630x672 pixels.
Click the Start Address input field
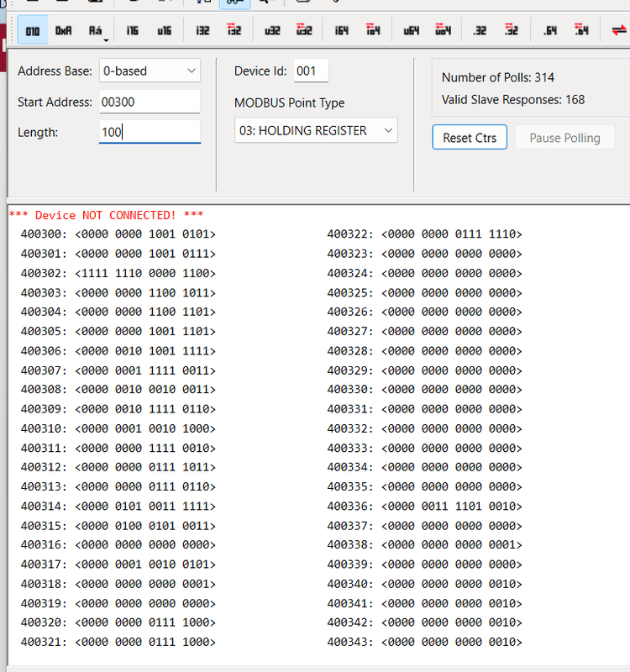150,102
